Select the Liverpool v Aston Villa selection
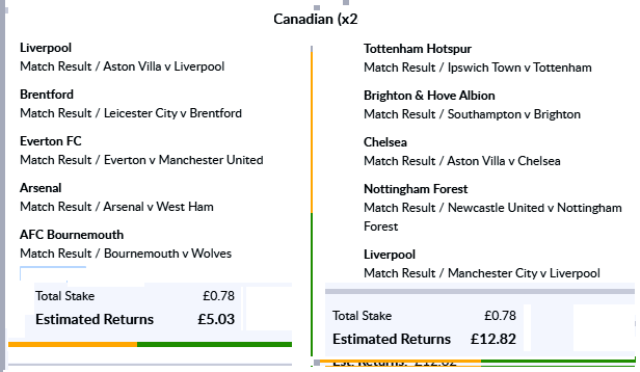The image size is (640, 372). pyautogui.click(x=46, y=48)
